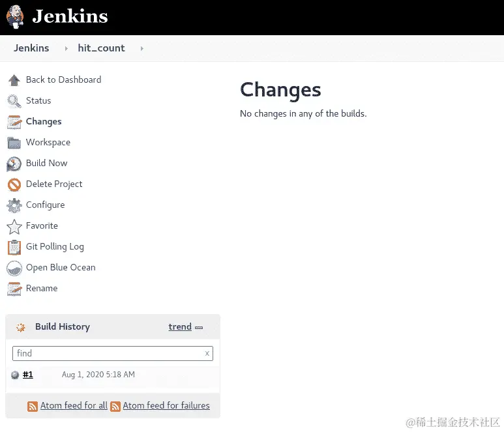Open Atom feed for failures
Viewport: 504px width, 432px height.
pos(166,406)
